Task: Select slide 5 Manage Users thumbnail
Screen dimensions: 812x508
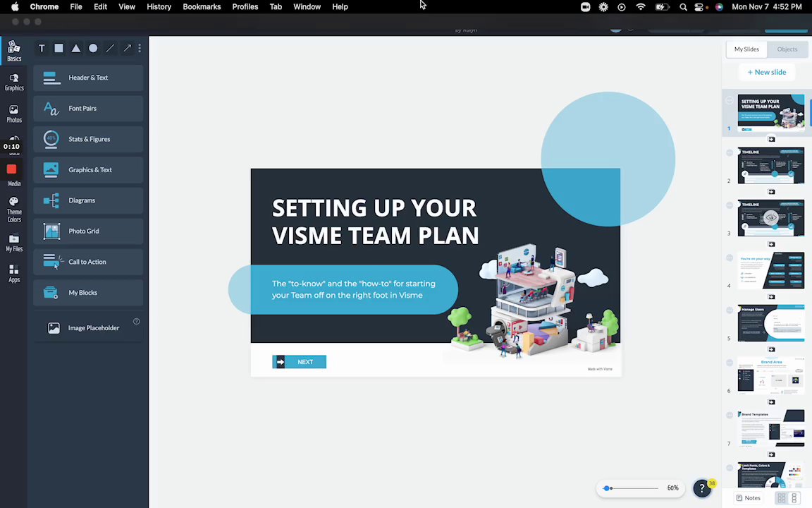Action: [x=770, y=322]
